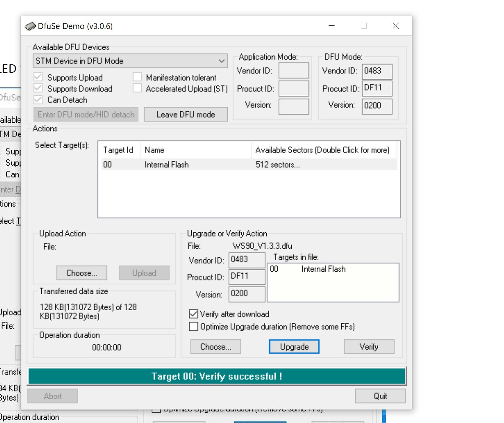
Task: Click Choose button in Upgrade or Verify Action
Action: pyautogui.click(x=215, y=347)
